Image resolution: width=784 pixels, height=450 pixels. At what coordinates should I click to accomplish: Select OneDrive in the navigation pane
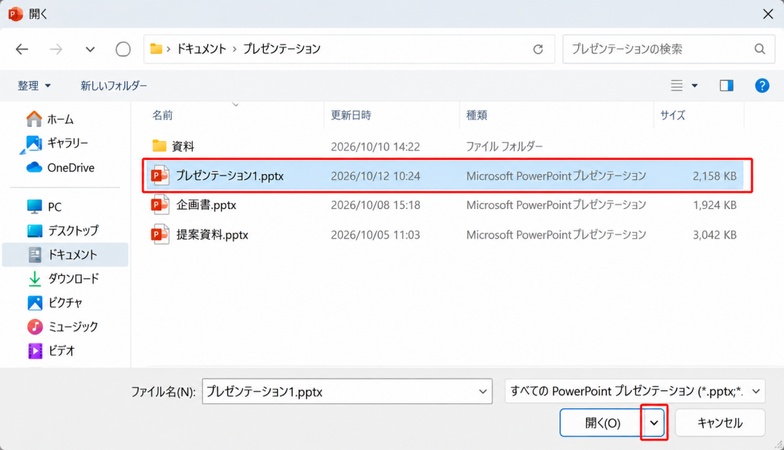[x=60, y=168]
